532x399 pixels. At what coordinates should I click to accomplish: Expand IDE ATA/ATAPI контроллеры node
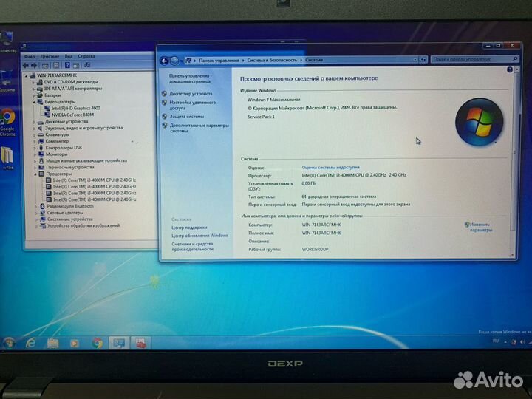33,89
